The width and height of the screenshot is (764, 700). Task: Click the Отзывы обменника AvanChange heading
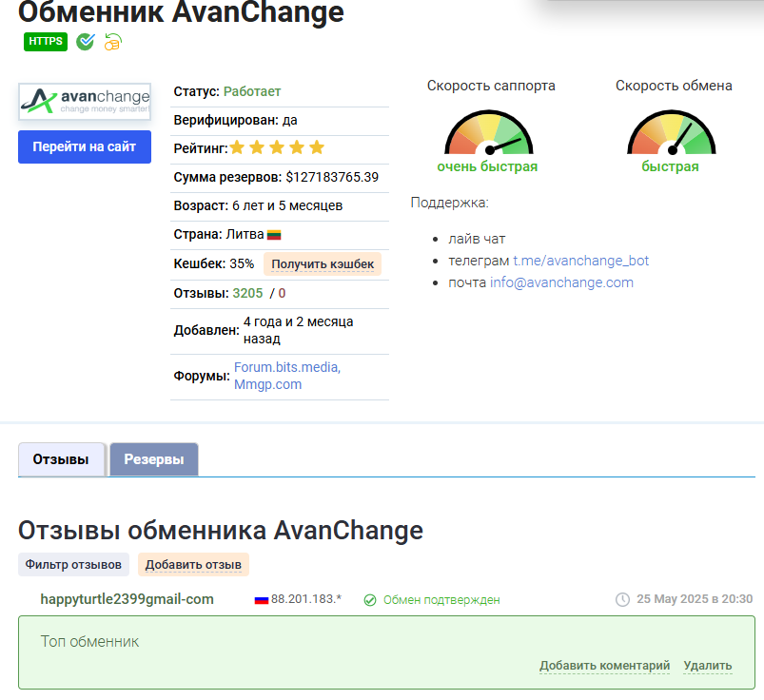pyautogui.click(x=221, y=531)
